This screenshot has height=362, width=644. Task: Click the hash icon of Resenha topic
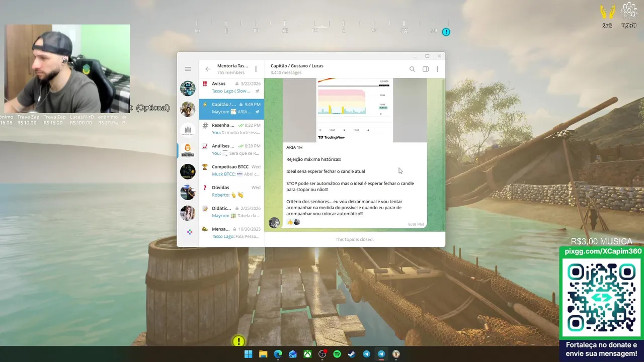205,125
